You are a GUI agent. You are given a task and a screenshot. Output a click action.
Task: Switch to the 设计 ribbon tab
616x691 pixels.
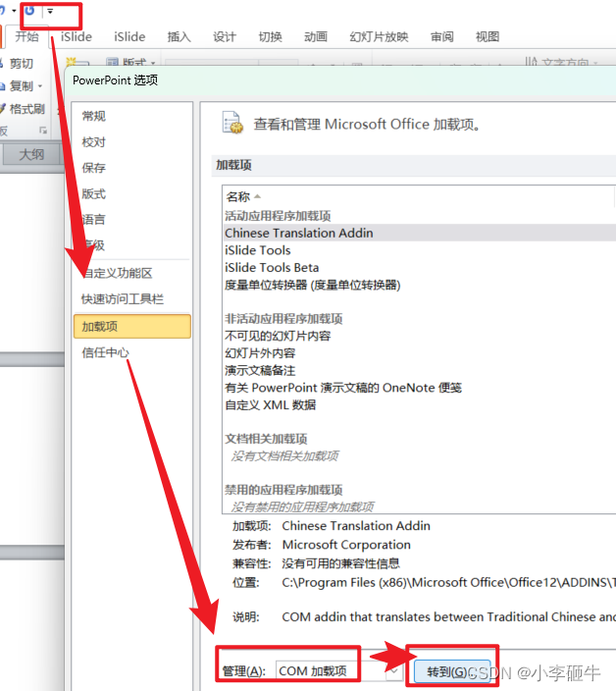[225, 36]
